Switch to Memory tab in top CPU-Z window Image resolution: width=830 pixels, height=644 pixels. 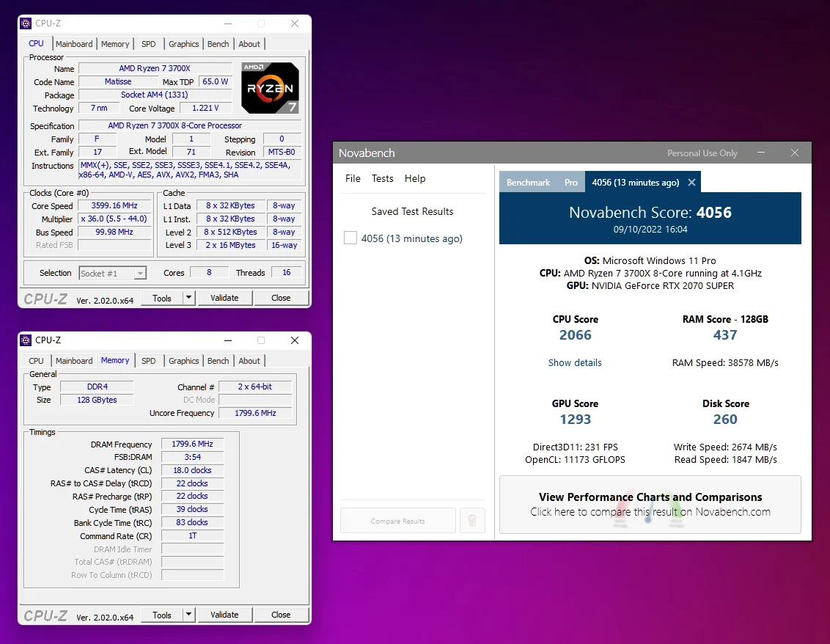pos(115,44)
